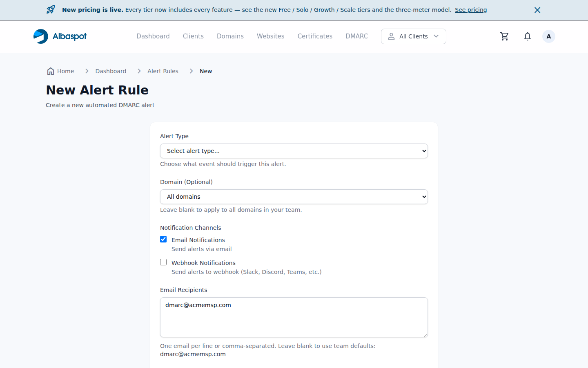Open the notifications bell
This screenshot has width=588, height=368.
point(528,36)
